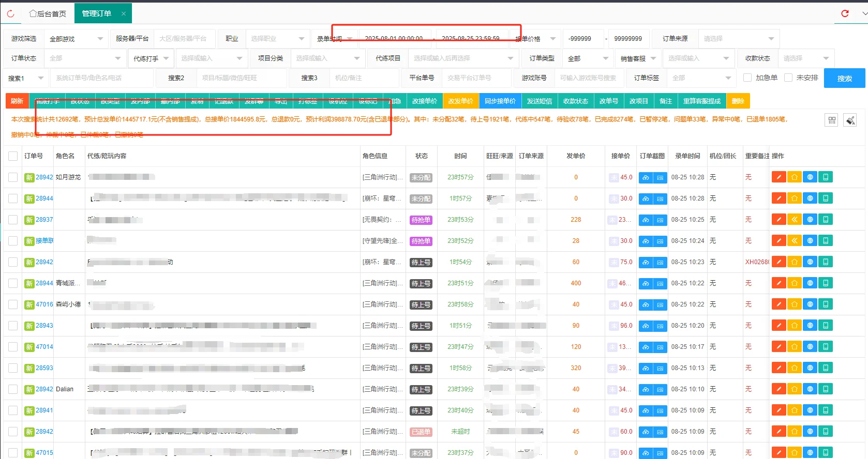Screen dimensions: 868x459
Task: Click the red refresh icon at the tab bar's right end
Action: point(845,13)
